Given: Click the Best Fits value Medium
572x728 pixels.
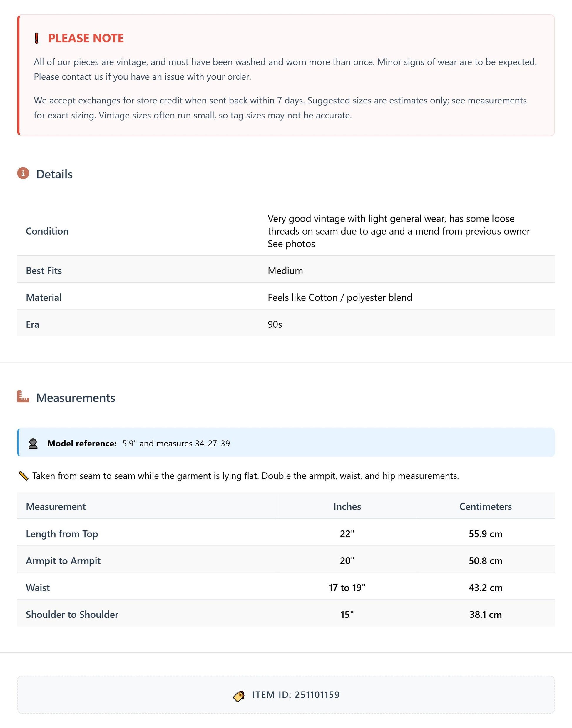Looking at the screenshot, I should click(x=285, y=271).
